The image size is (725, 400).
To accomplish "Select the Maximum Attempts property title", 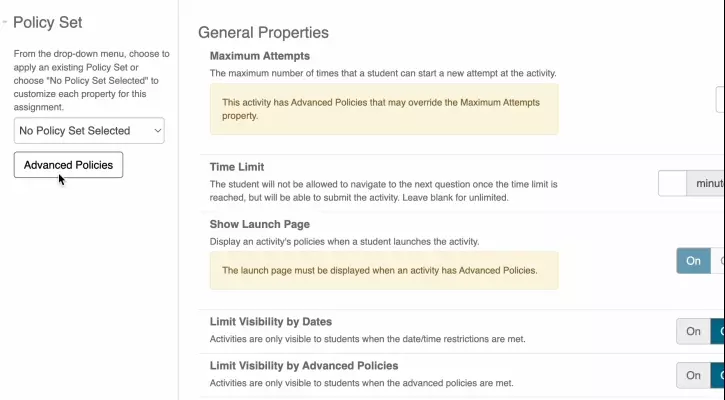I will [260, 56].
